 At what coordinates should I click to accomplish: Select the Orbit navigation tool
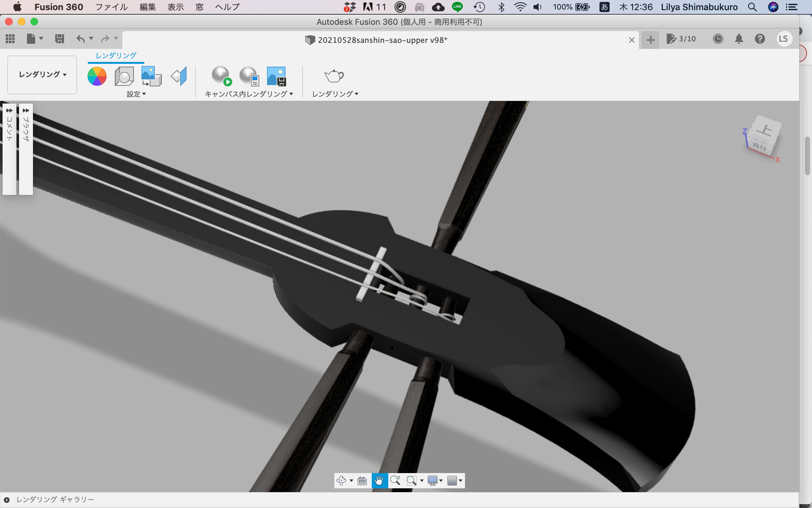tap(342, 481)
